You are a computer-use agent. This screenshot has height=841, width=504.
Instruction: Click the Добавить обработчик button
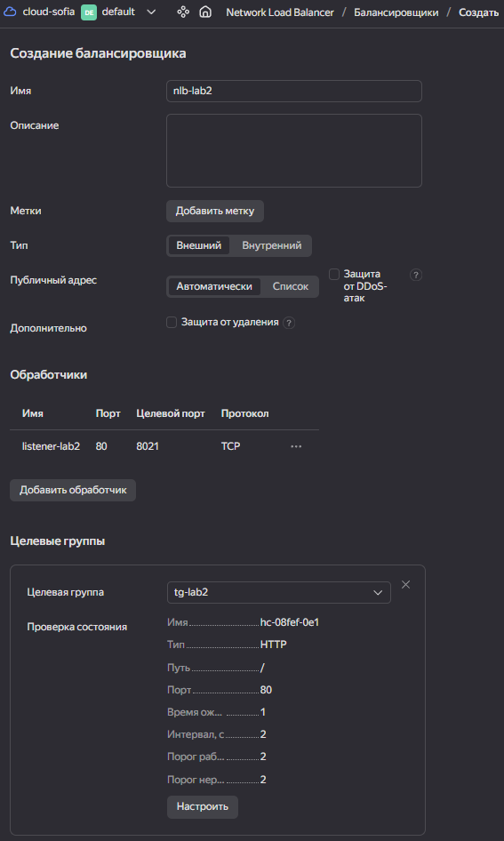73,490
